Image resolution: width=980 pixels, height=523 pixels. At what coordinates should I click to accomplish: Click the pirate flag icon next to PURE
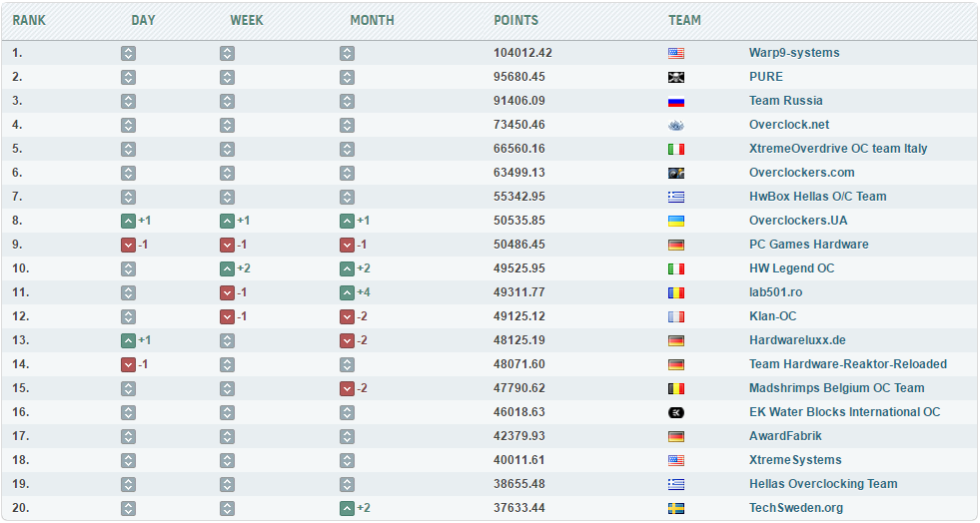coord(676,77)
